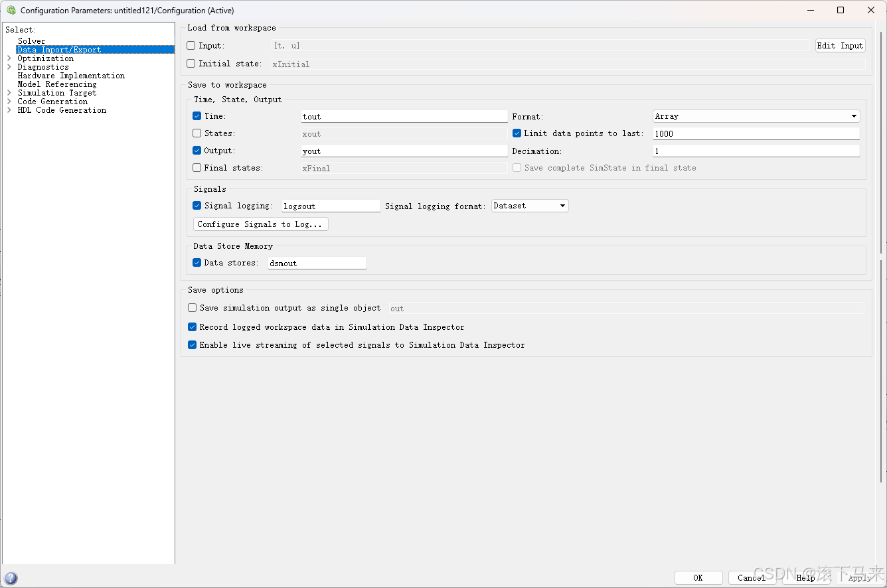Toggle Limit data points to last
The height and width of the screenshot is (588, 887).
[x=517, y=133]
